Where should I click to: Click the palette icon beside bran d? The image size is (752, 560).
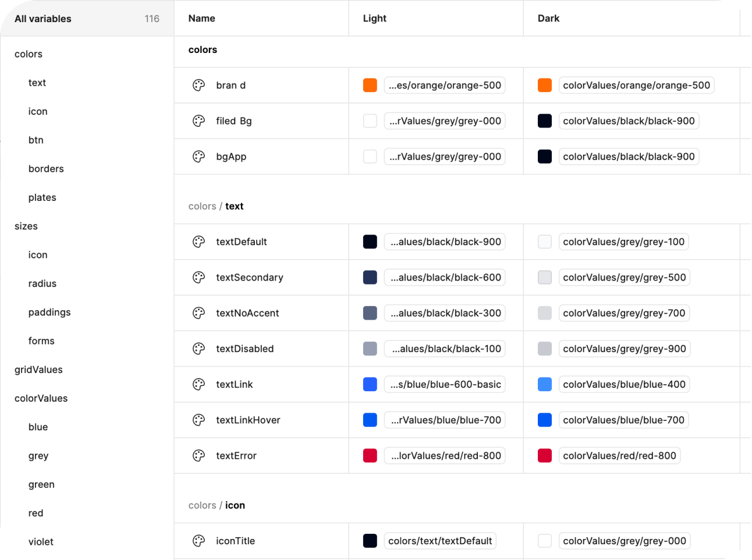point(198,86)
